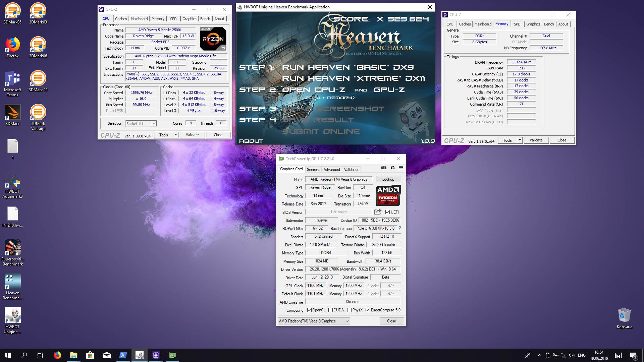The image size is (644, 362).
Task: Open File Explorer from the taskbar
Action: click(74, 355)
